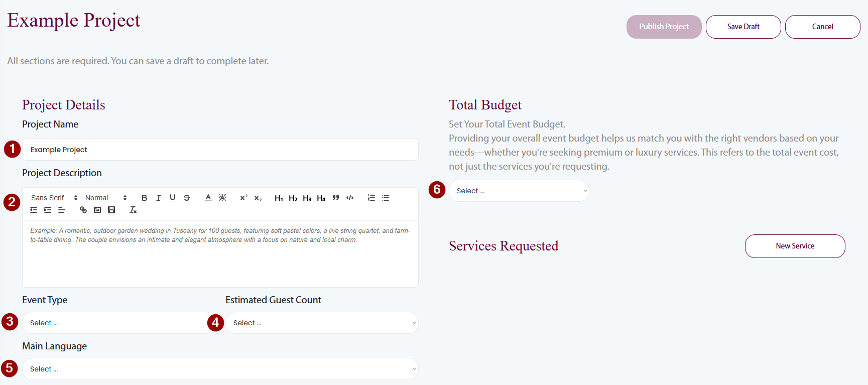Toggle strikethrough text style
This screenshot has width=868, height=385.
pyautogui.click(x=187, y=198)
